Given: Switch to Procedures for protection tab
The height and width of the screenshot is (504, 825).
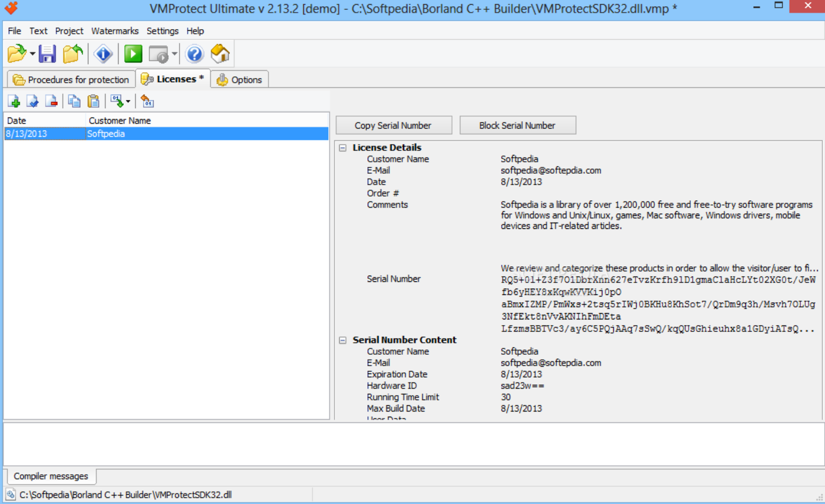Looking at the screenshot, I should (x=71, y=80).
